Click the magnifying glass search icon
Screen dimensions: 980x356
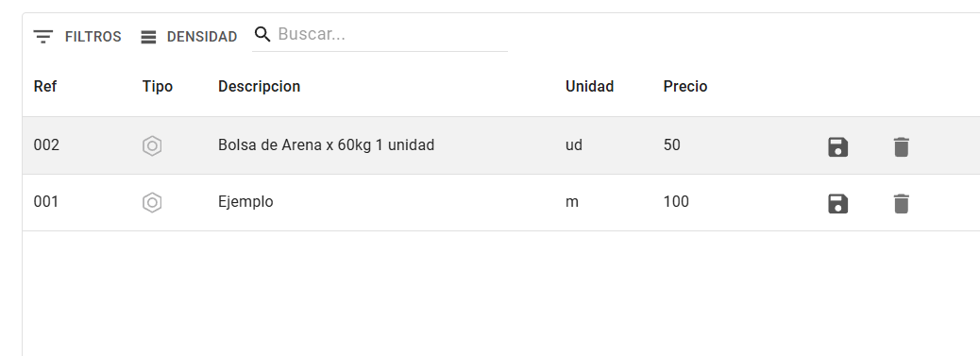point(263,34)
